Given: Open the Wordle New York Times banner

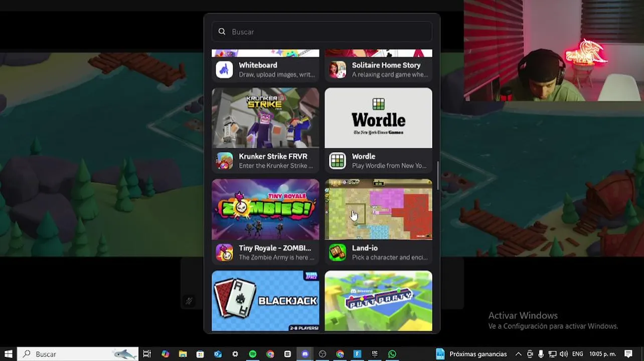Looking at the screenshot, I should point(378,118).
